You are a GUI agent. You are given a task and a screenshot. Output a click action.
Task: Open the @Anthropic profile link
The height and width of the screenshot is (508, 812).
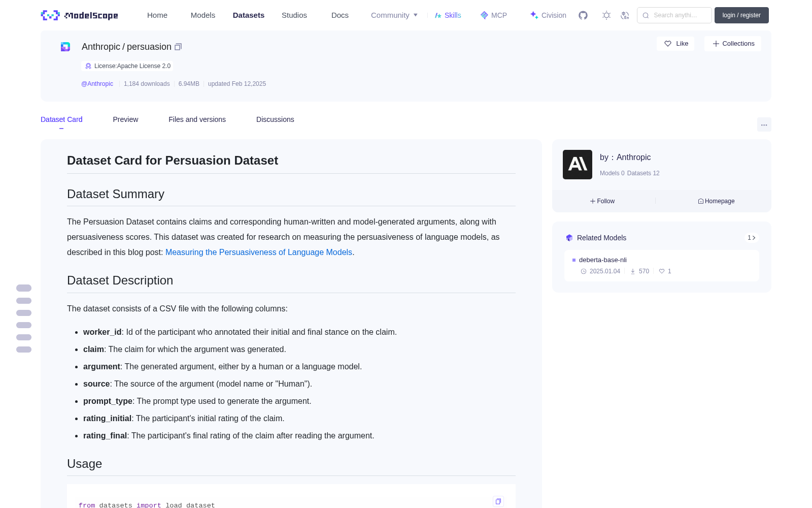click(x=97, y=84)
